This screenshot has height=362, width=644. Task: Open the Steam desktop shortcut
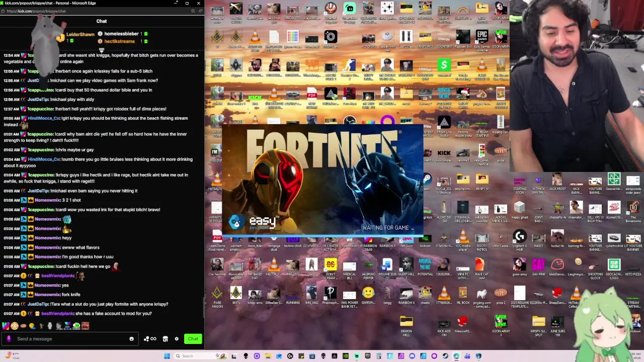[x=427, y=182]
